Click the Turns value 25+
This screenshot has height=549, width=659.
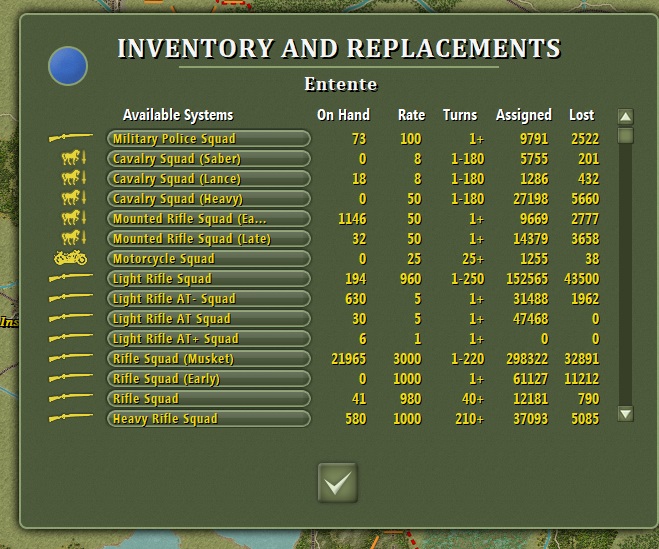click(473, 259)
